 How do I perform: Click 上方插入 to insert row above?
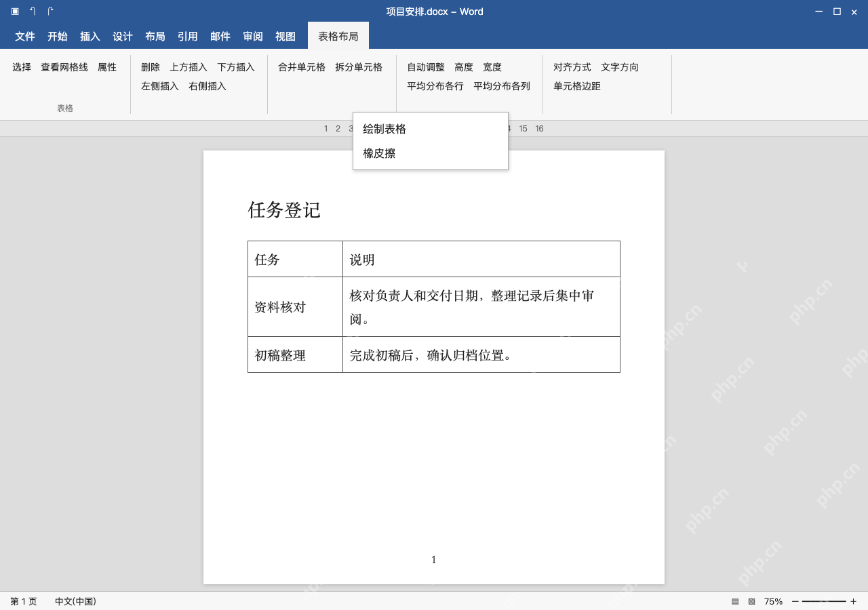click(189, 67)
